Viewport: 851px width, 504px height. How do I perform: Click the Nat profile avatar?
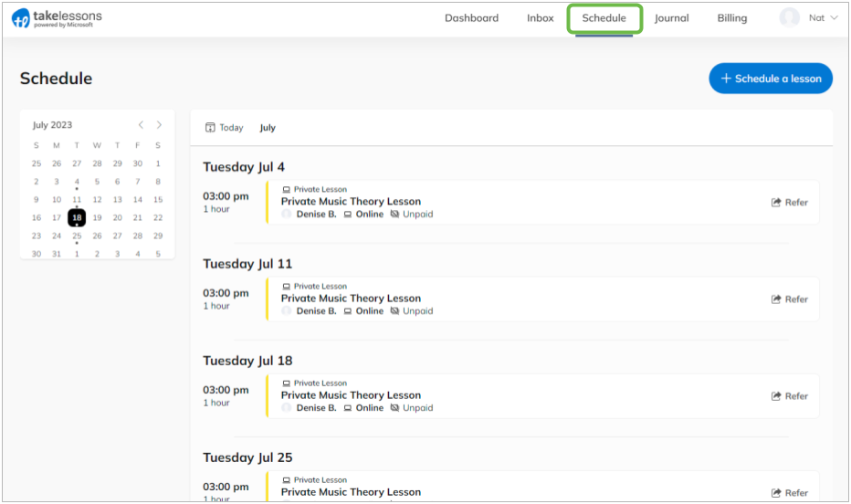pos(789,18)
